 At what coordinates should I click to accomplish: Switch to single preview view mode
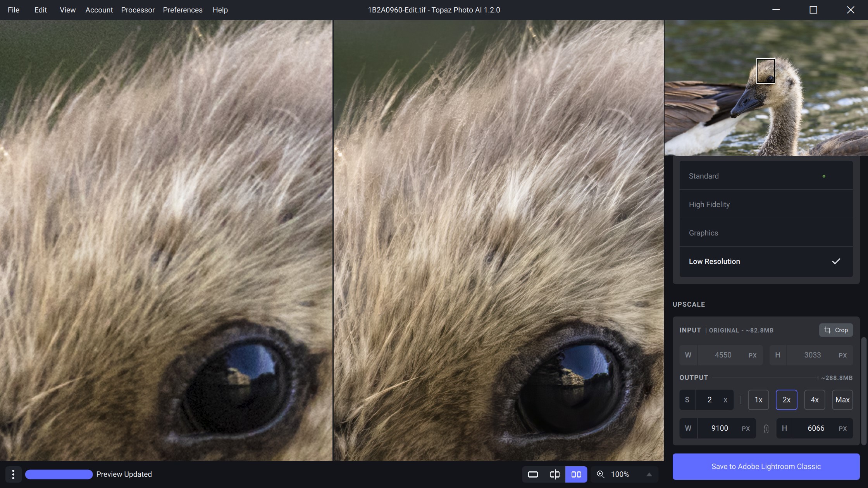pyautogui.click(x=532, y=474)
